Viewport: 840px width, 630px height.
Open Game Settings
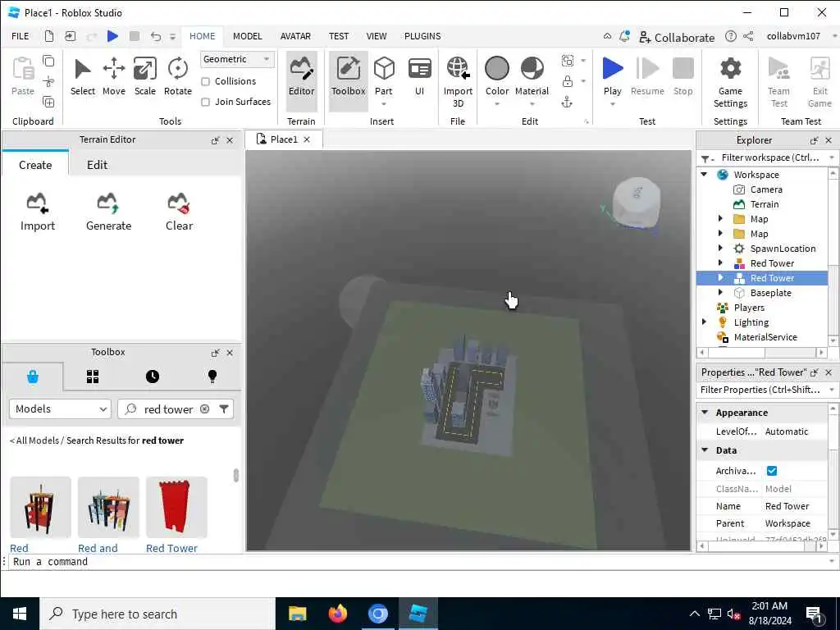click(x=730, y=81)
